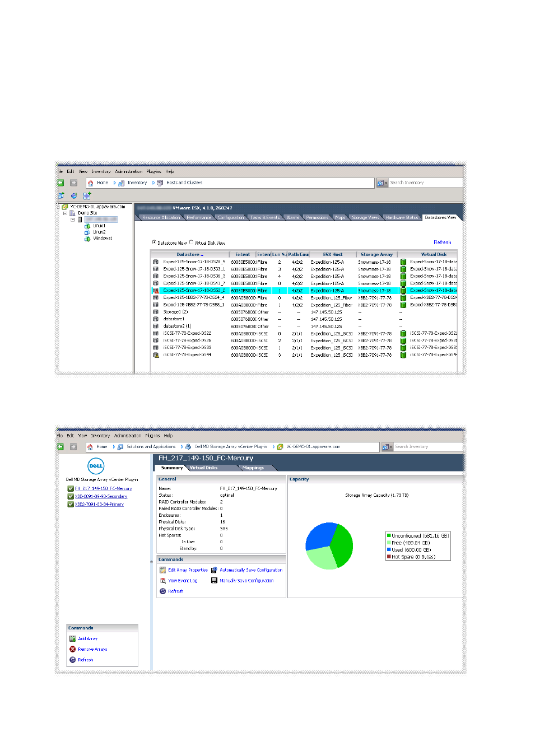Click the Add Array icon
The width and height of the screenshot is (535, 756).
pyautogui.click(x=72, y=638)
